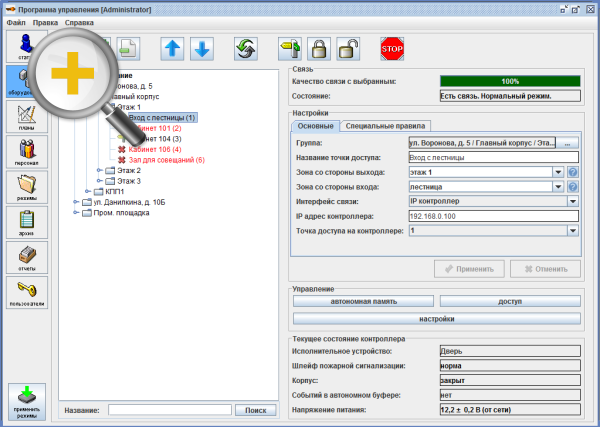
Task: Open the Справка menu
Action: pyautogui.click(x=79, y=21)
